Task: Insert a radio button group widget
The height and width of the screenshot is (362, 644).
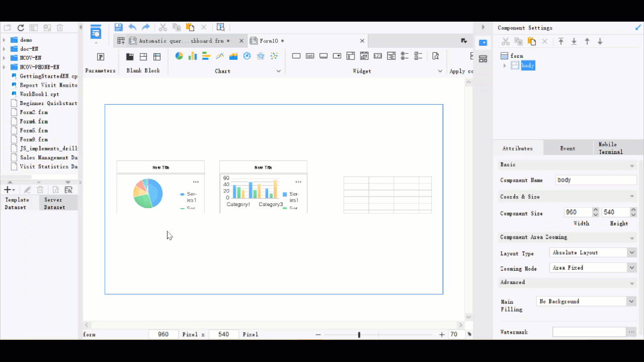Action: [x=405, y=56]
